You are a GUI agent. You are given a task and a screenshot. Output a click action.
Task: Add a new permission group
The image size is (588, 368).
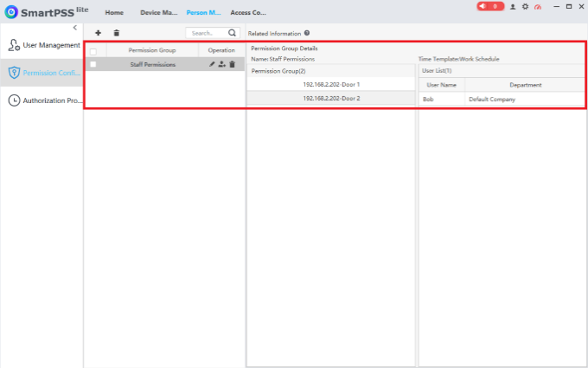98,33
